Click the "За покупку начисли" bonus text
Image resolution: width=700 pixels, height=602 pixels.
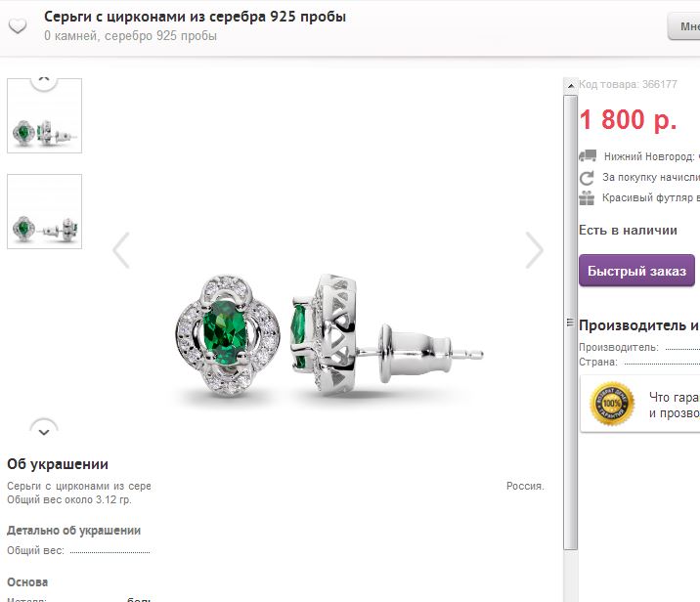651,178
